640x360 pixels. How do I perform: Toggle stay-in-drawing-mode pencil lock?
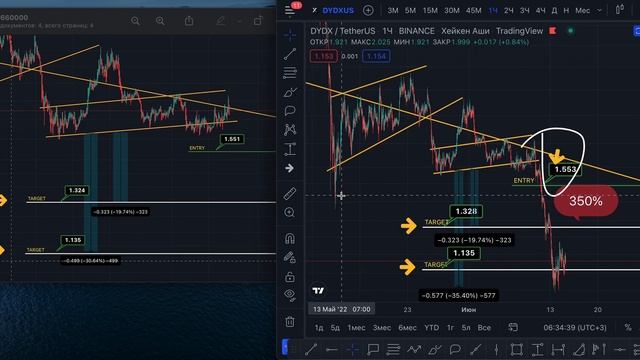[290, 257]
